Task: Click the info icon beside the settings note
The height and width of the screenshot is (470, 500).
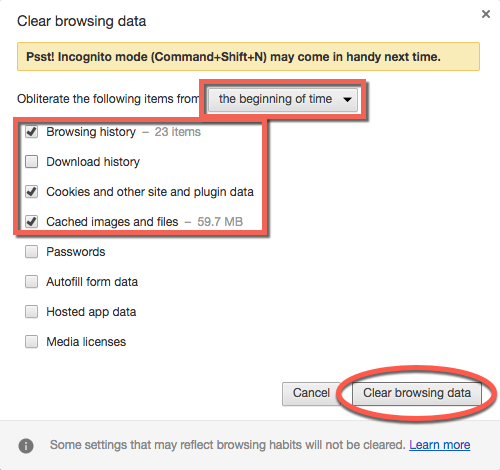Action: click(26, 446)
